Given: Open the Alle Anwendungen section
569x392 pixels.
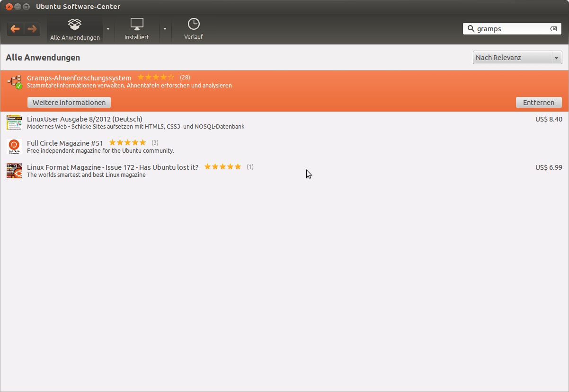Looking at the screenshot, I should pyautogui.click(x=75, y=29).
